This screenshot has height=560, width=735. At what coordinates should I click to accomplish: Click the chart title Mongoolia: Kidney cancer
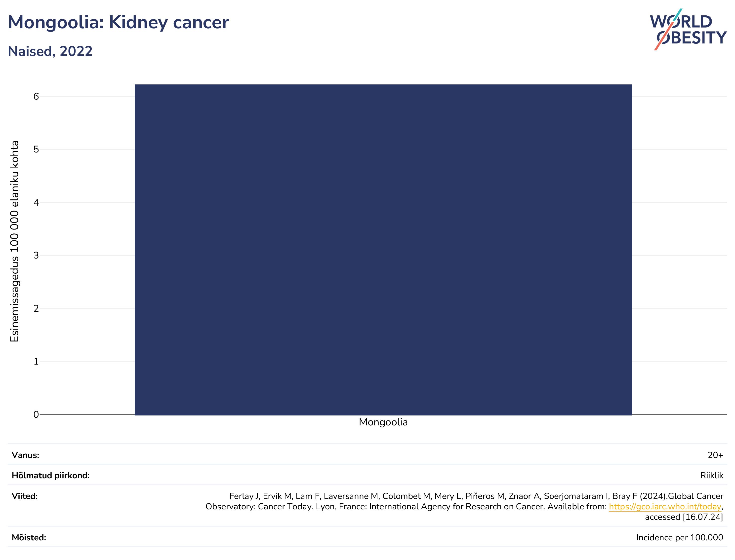click(118, 23)
